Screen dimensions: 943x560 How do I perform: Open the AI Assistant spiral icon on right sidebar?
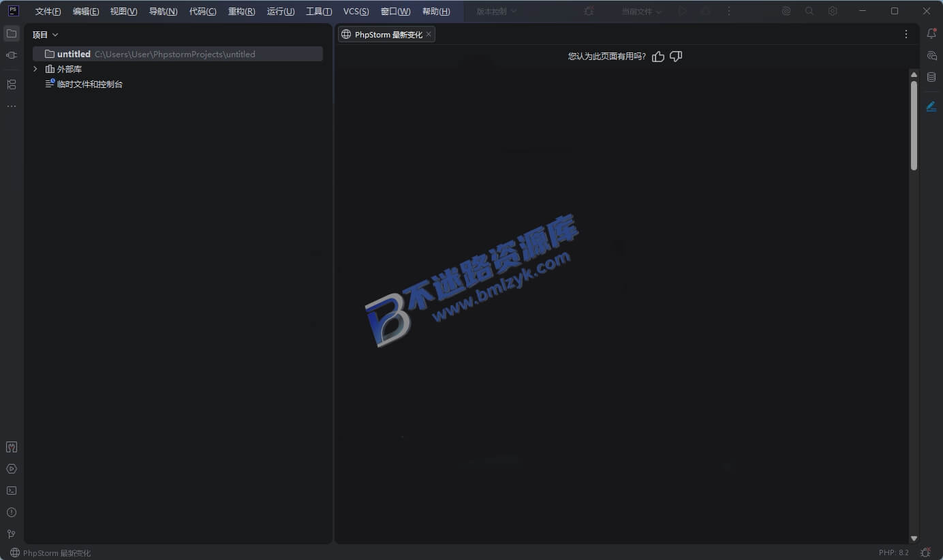point(931,55)
